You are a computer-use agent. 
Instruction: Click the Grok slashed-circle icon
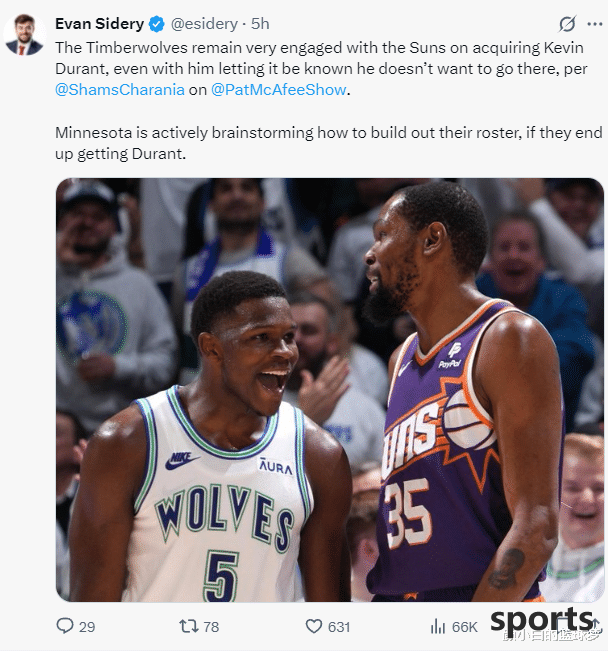(x=567, y=24)
